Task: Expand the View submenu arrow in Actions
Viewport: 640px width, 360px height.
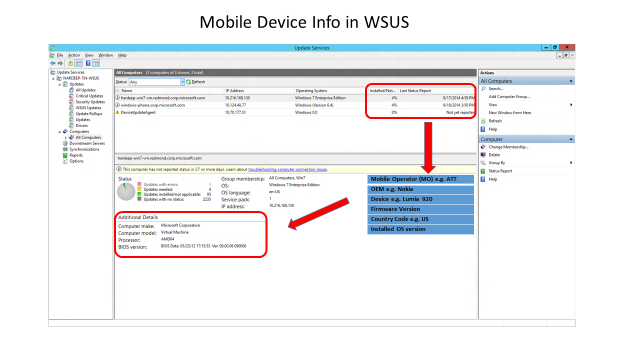Action: click(x=571, y=105)
